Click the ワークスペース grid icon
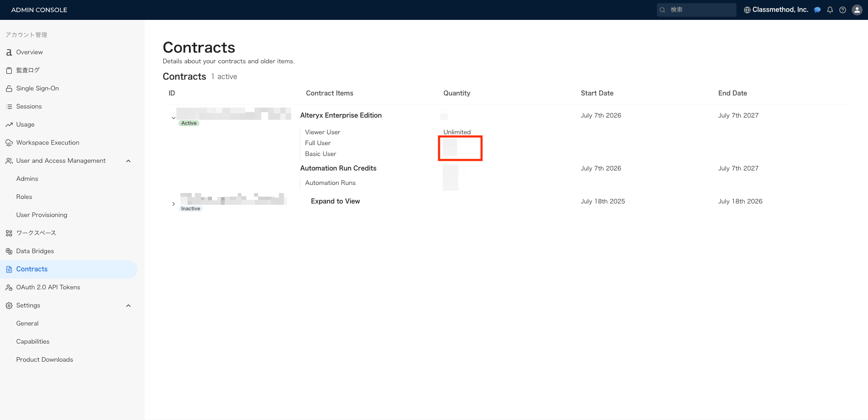Screen dimensions: 868x420 pos(9,233)
